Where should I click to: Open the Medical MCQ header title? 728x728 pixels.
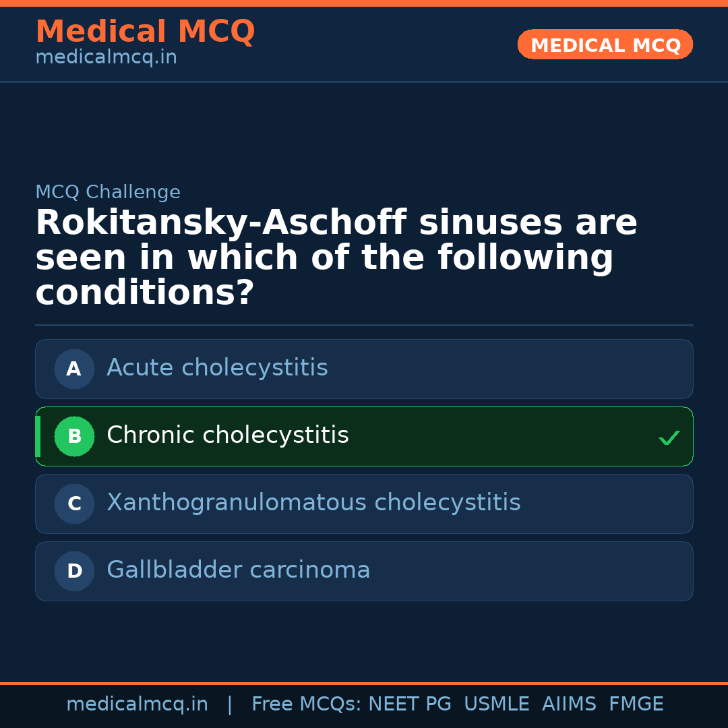(145, 32)
